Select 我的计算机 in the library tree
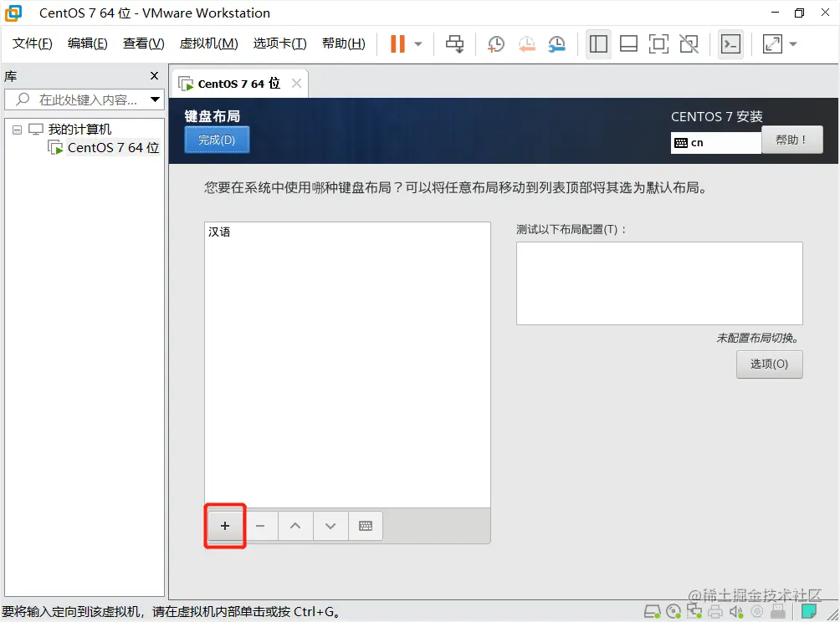The width and height of the screenshot is (840, 622). [79, 129]
